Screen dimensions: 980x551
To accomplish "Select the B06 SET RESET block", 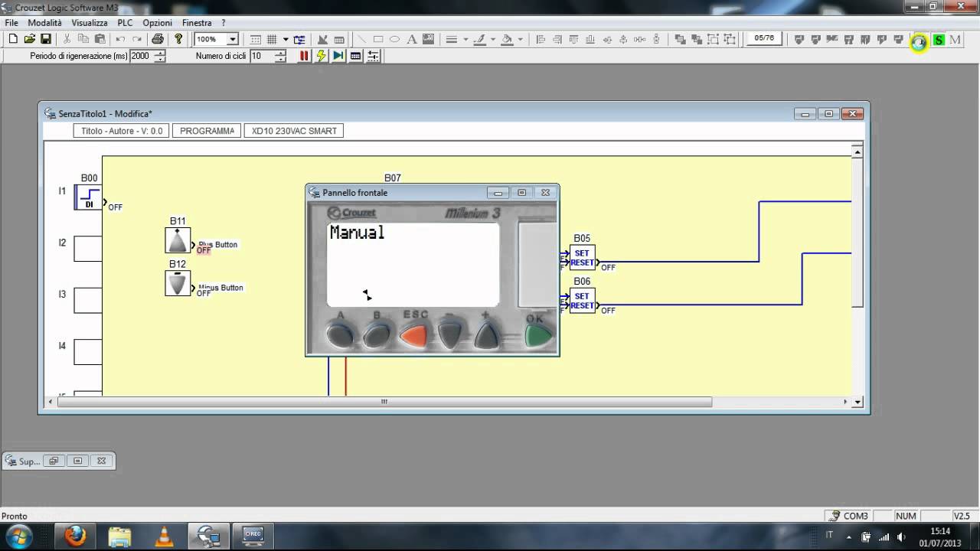I will (x=582, y=300).
